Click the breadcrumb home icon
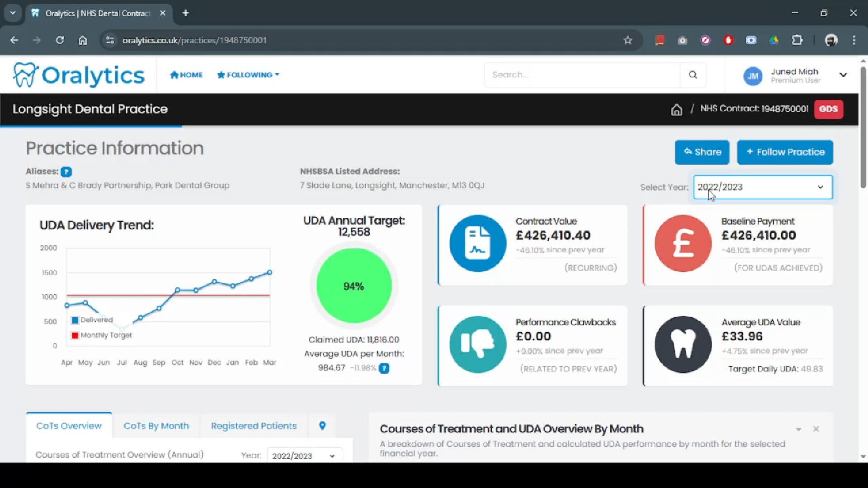 point(676,109)
